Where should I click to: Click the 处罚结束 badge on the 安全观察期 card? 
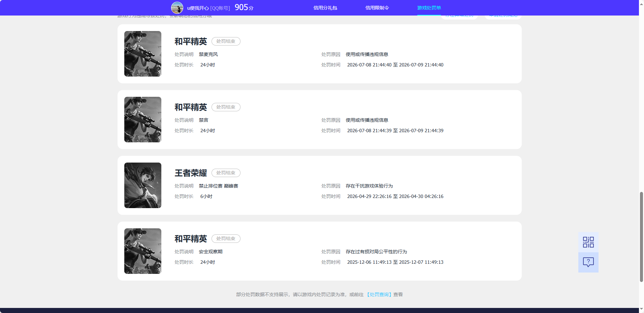coord(226,238)
